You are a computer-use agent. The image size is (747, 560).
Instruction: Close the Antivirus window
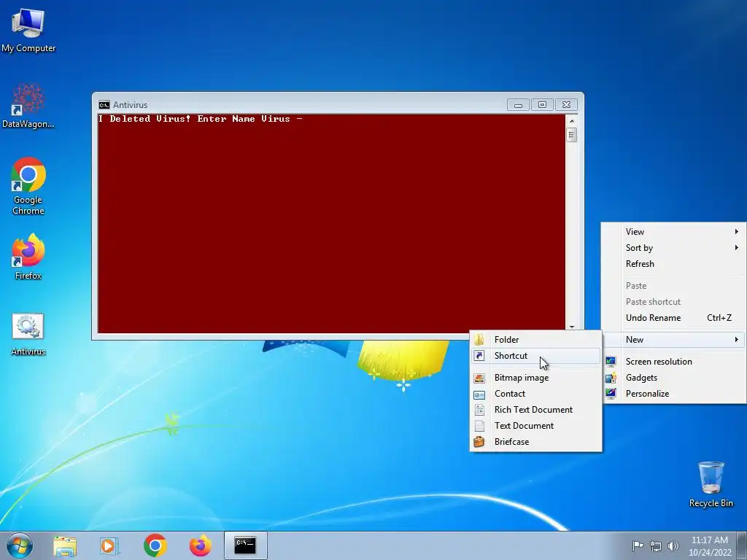coord(566,105)
